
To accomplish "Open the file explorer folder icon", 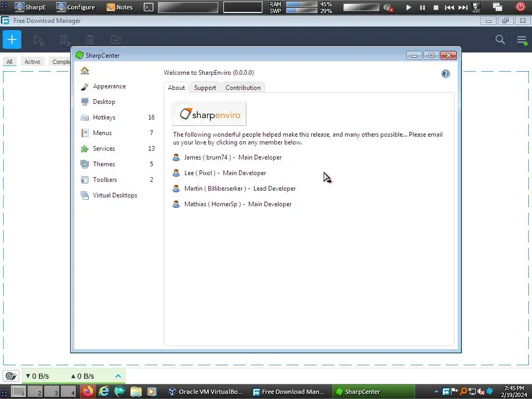I will (x=136, y=392).
